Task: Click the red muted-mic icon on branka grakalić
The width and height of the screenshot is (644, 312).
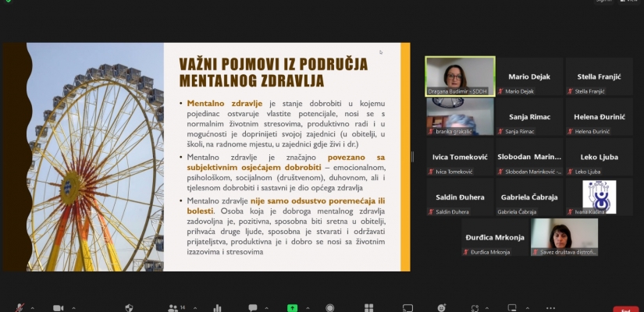Action: tap(431, 131)
